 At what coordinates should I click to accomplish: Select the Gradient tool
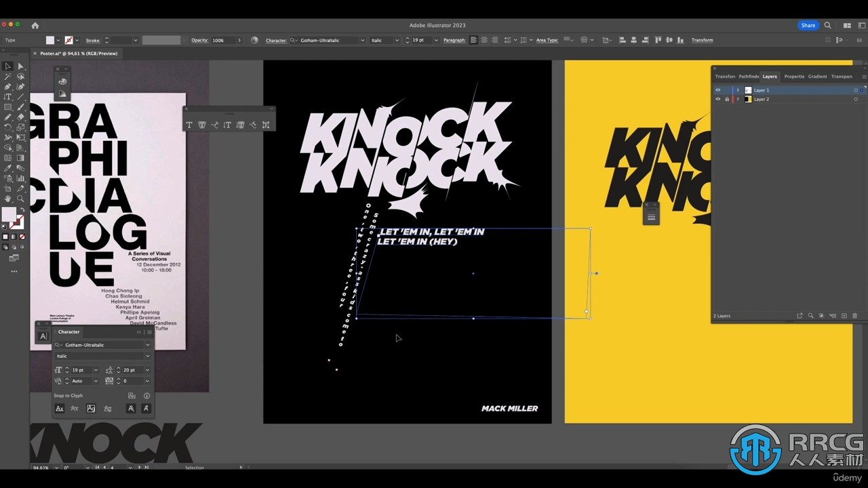point(20,158)
